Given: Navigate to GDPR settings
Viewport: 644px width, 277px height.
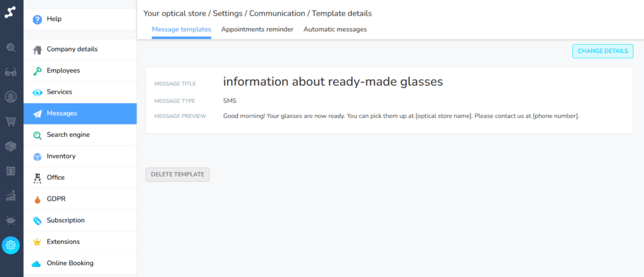Looking at the screenshot, I should point(56,199).
